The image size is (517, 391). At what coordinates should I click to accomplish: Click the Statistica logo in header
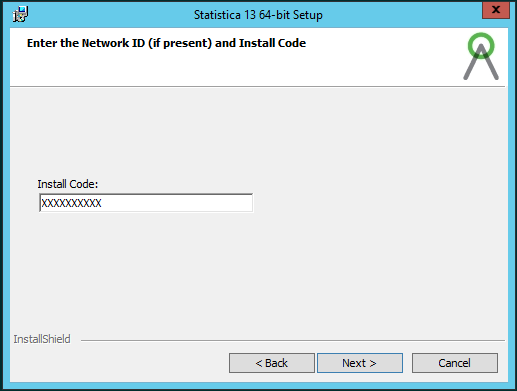(x=481, y=56)
